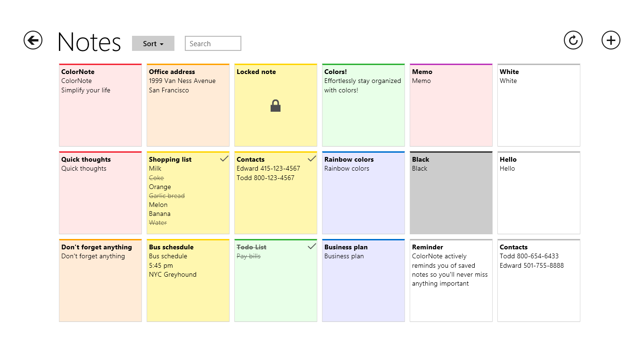The image size is (644, 362).
Task: Click the refresh sync icon
Action: pos(573,41)
